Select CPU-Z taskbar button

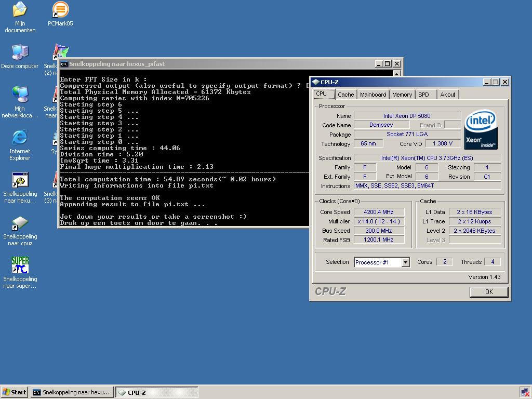pyautogui.click(x=157, y=392)
